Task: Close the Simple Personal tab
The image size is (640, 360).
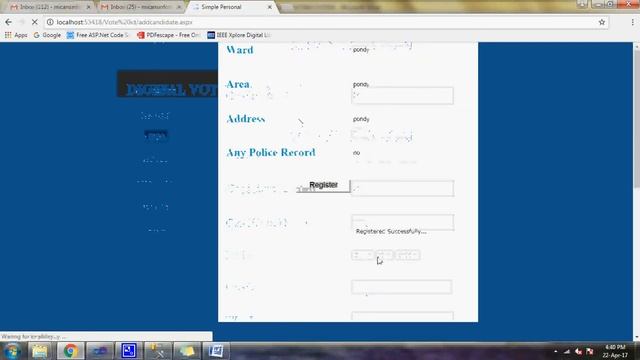Action: coord(269,7)
